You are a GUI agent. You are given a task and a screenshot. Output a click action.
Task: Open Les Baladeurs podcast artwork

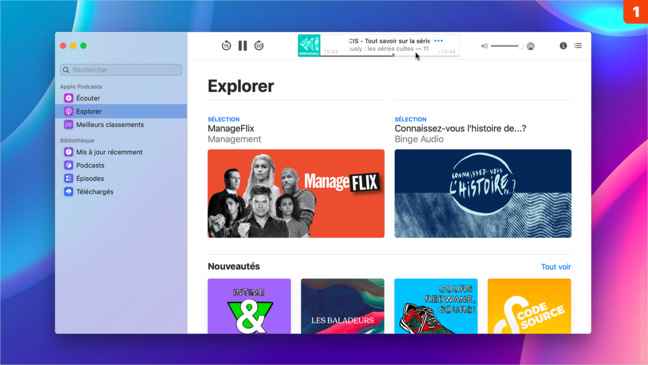[x=343, y=306]
